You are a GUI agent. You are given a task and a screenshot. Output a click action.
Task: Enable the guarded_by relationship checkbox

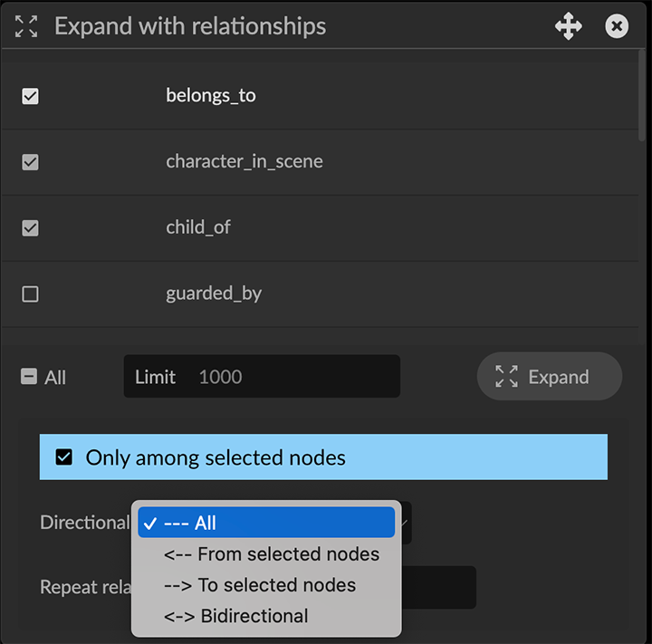click(30, 293)
